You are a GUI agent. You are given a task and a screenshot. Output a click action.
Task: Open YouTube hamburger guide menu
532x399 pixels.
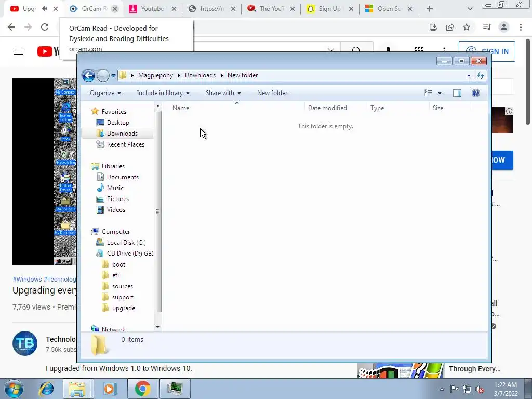[19, 51]
